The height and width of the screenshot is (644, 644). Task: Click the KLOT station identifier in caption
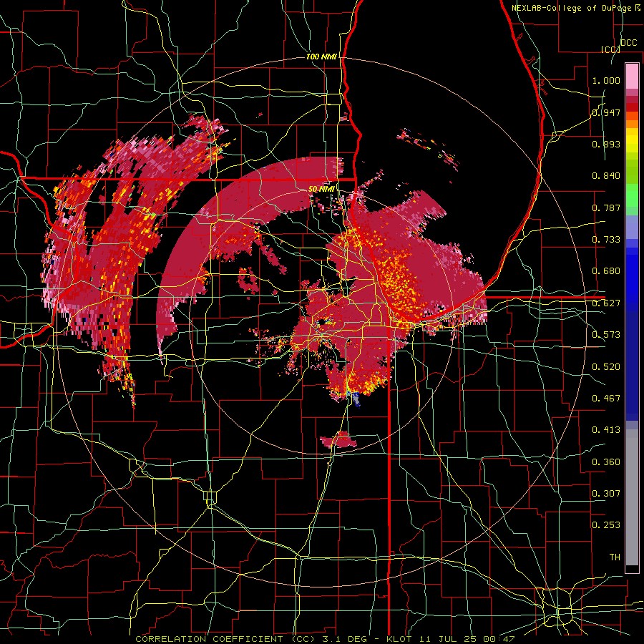point(399,639)
